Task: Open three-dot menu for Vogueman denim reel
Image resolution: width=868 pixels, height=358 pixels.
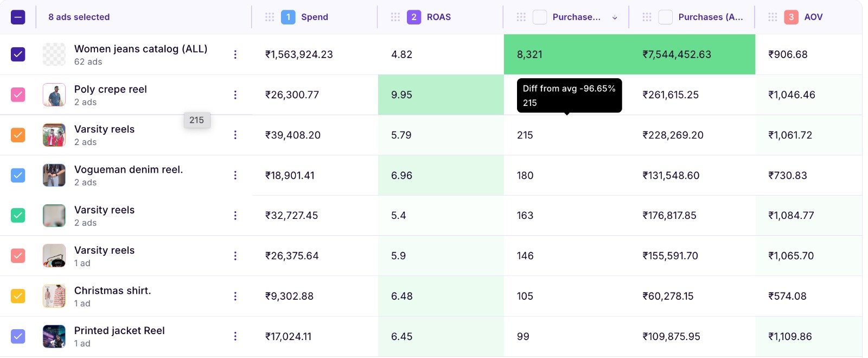Action: 235,175
